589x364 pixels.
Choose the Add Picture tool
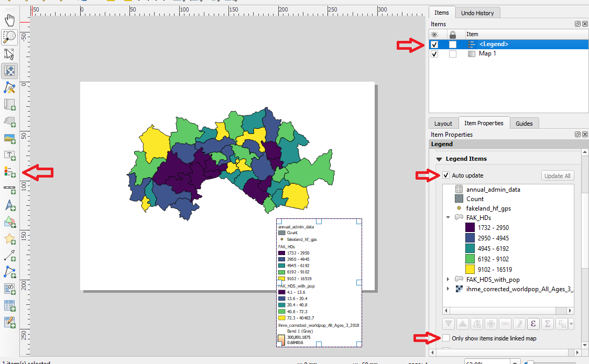click(x=9, y=138)
